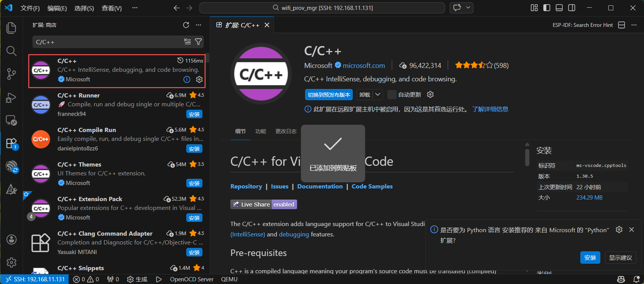This screenshot has width=644, height=284.
Task: Expand the Copilot chat dropdown chevron
Action: point(468,8)
